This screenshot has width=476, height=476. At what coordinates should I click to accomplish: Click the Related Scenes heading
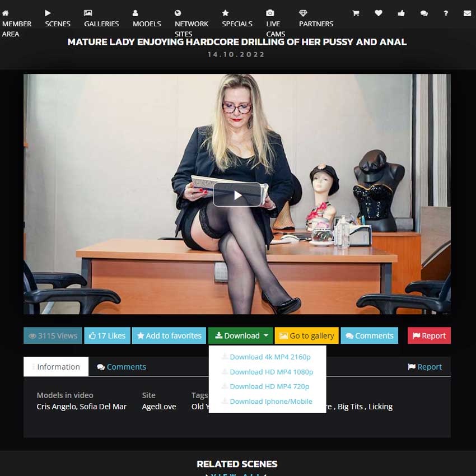click(237, 464)
